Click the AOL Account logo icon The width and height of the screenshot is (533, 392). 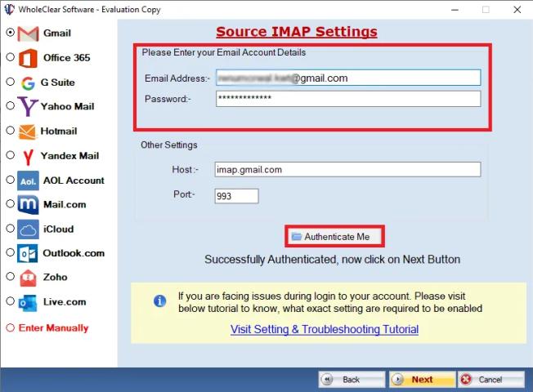(28, 180)
